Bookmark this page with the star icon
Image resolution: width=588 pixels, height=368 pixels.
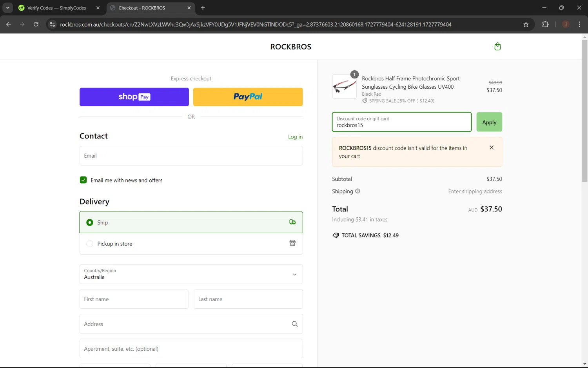pyautogui.click(x=526, y=24)
